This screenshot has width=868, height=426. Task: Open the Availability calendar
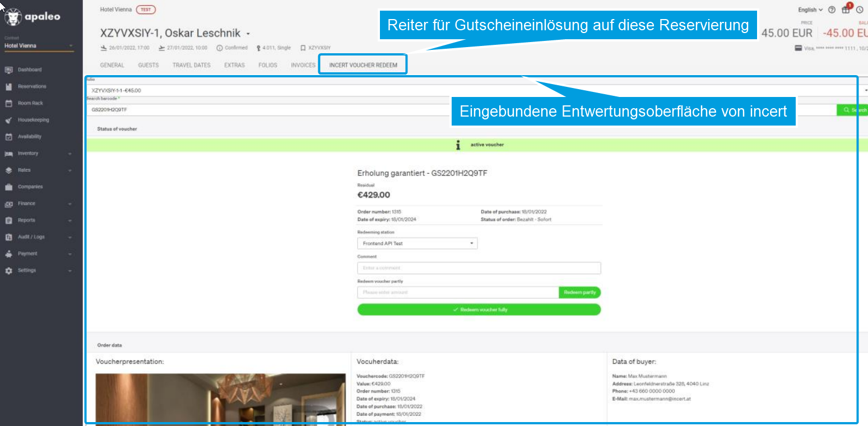[x=30, y=137]
